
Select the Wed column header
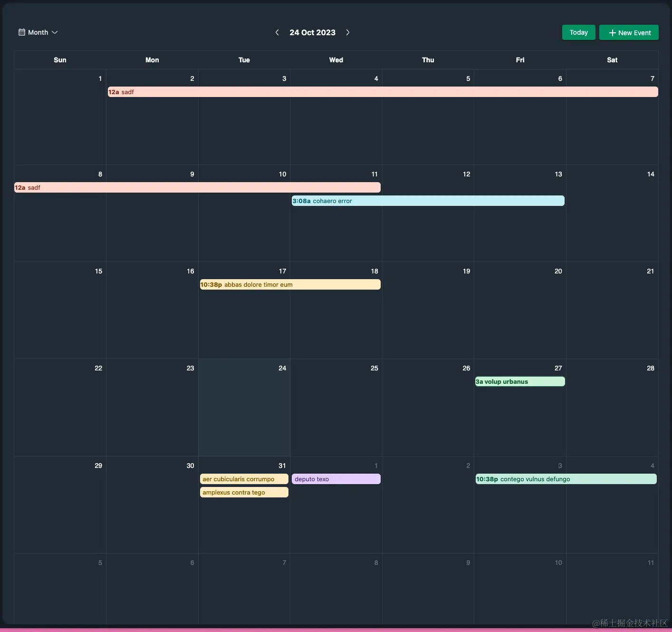tap(336, 60)
